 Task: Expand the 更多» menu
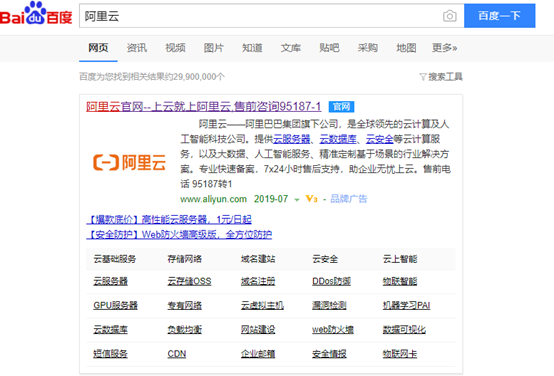point(444,48)
